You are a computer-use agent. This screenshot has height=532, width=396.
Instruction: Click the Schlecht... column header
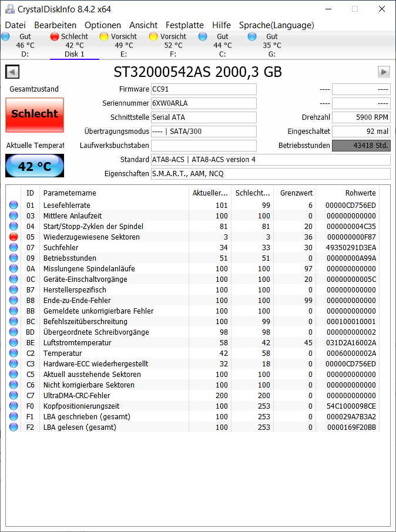pos(252,193)
